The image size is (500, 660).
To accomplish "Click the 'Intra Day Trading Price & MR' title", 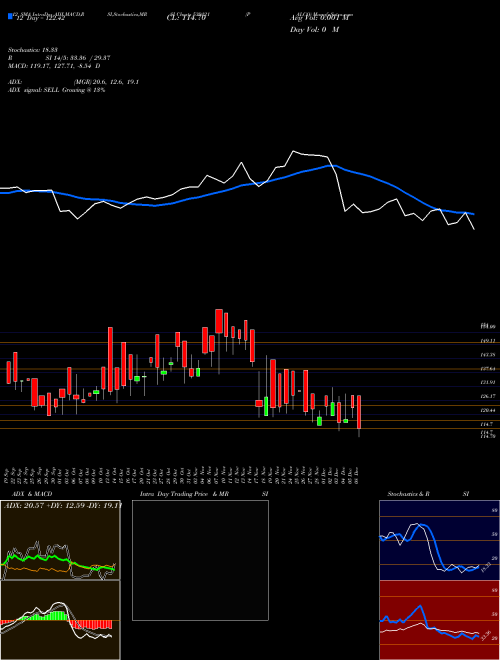I will (x=184, y=494).
